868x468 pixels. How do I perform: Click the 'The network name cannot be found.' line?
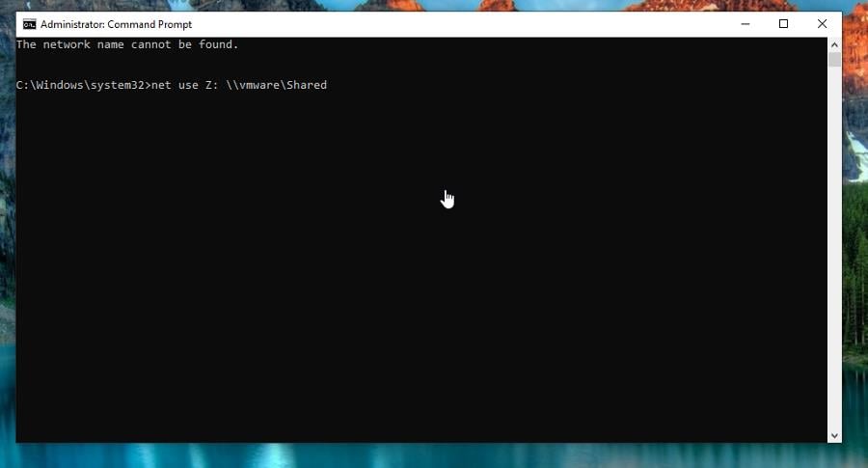coord(127,44)
